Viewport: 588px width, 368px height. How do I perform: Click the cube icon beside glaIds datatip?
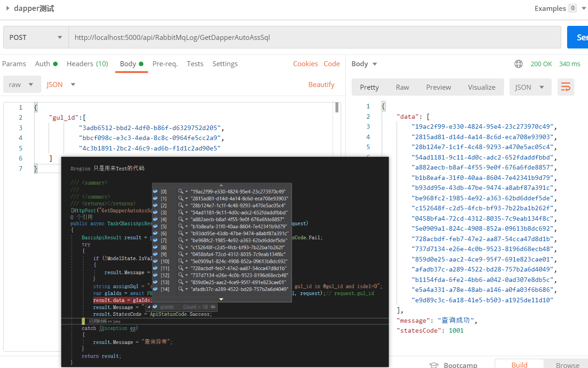point(155,307)
